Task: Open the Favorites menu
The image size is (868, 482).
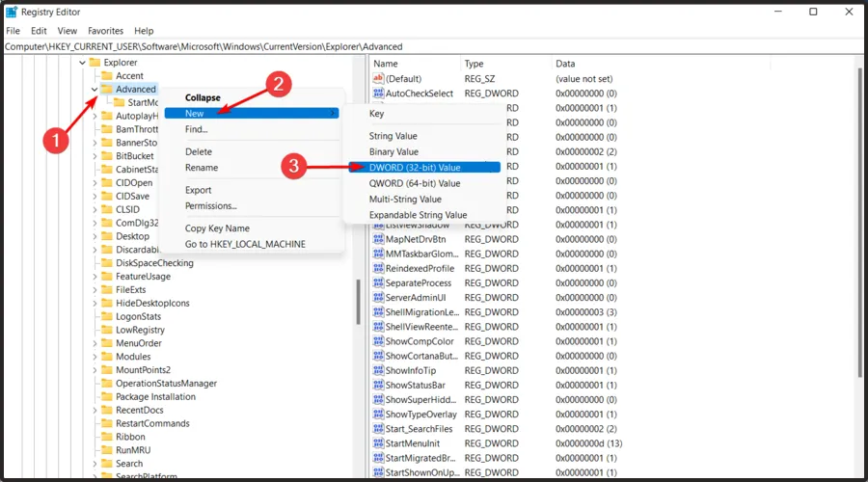Action: 105,31
